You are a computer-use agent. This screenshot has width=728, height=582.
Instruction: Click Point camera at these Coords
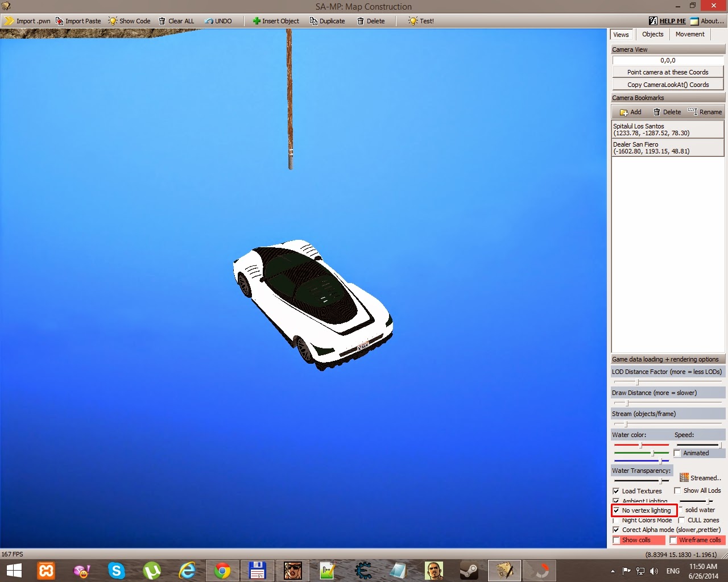(668, 72)
